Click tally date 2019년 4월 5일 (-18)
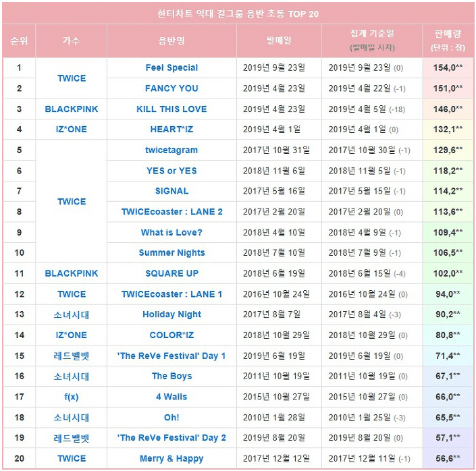 coord(367,109)
